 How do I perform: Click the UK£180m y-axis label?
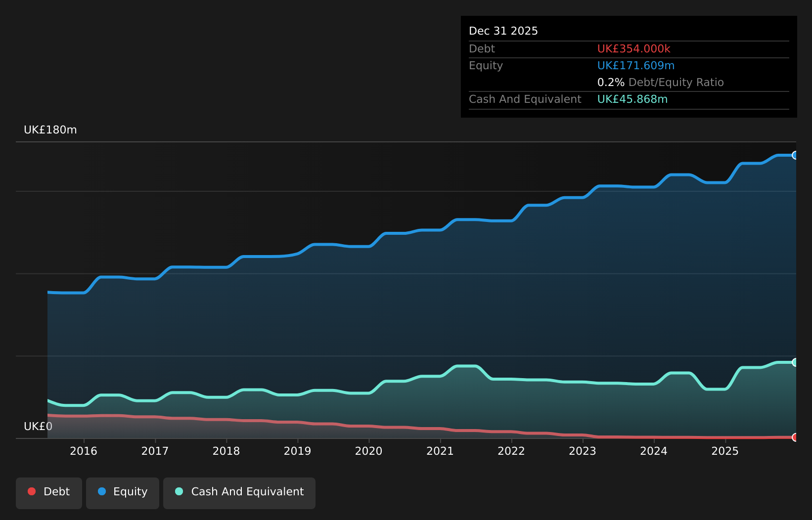(x=50, y=130)
